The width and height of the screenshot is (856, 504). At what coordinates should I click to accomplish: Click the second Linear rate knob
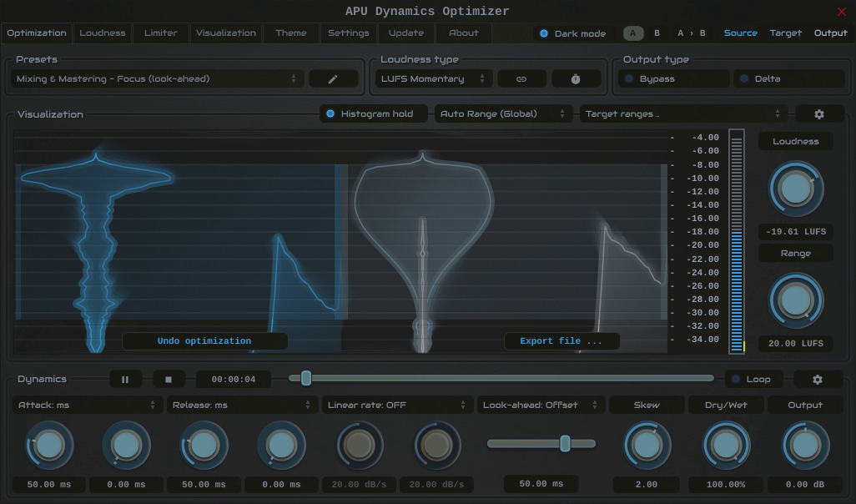pos(436,446)
